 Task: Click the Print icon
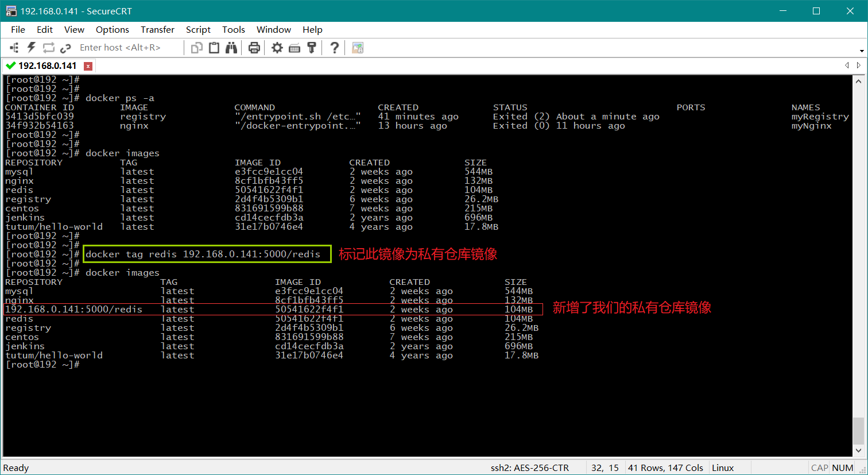[x=254, y=48]
